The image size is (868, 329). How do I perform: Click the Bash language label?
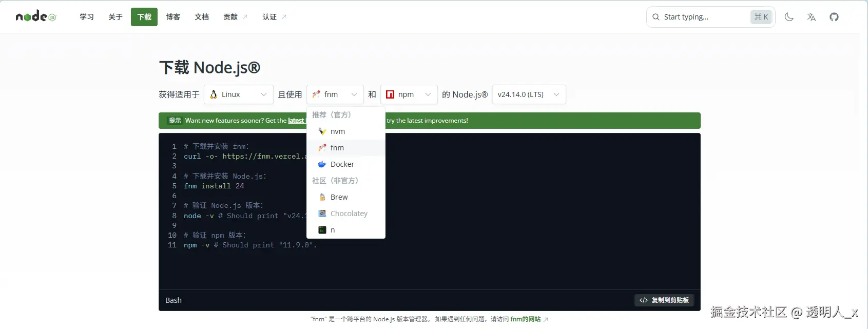point(173,300)
